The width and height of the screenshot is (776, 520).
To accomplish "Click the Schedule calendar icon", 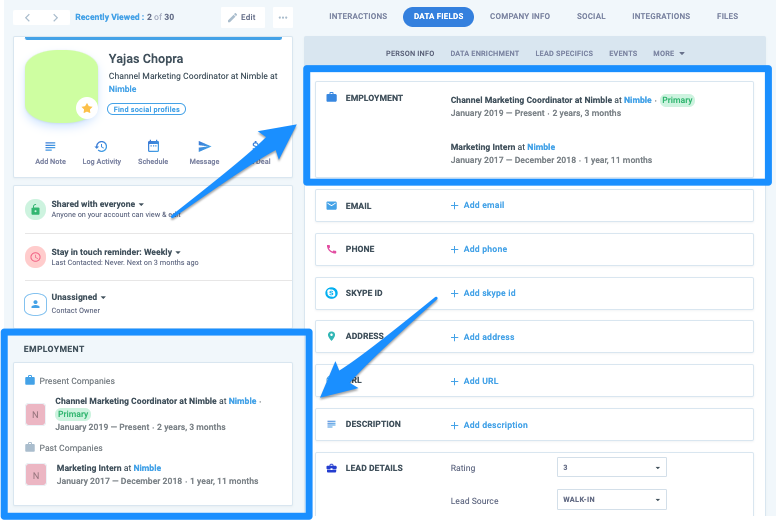I will 153,147.
